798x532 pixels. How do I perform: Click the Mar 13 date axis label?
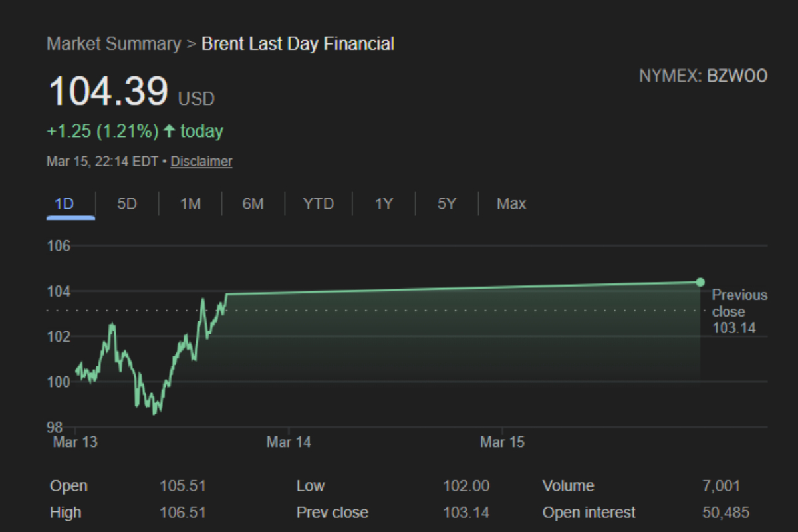[74, 442]
